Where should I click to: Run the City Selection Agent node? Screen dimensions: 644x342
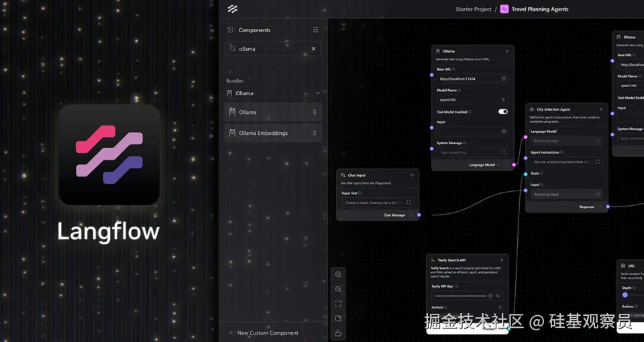(601, 109)
